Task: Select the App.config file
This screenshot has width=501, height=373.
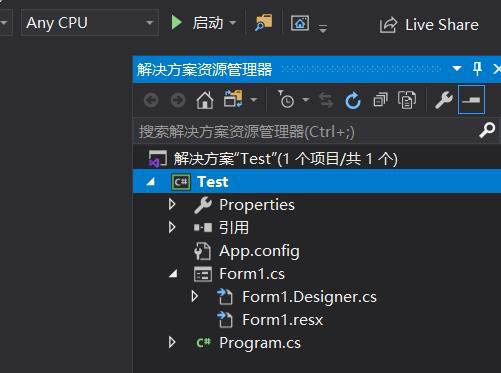Action: (x=259, y=251)
